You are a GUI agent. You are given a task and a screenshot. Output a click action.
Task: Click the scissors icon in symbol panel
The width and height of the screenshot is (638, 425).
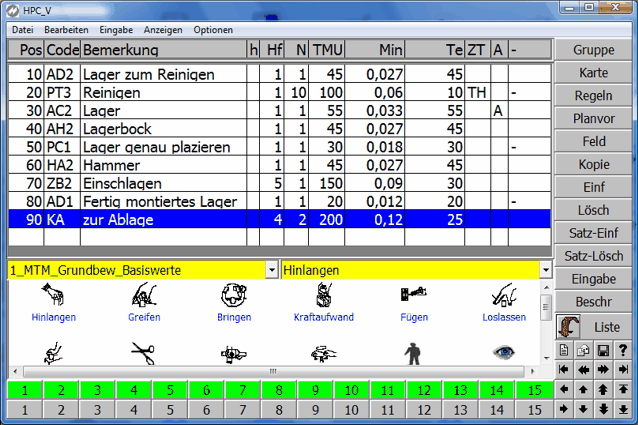point(144,352)
